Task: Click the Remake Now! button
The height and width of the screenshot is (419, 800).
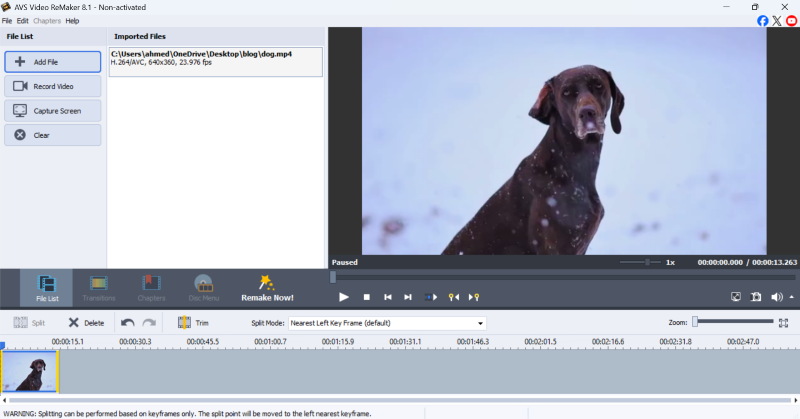Action: pos(267,288)
